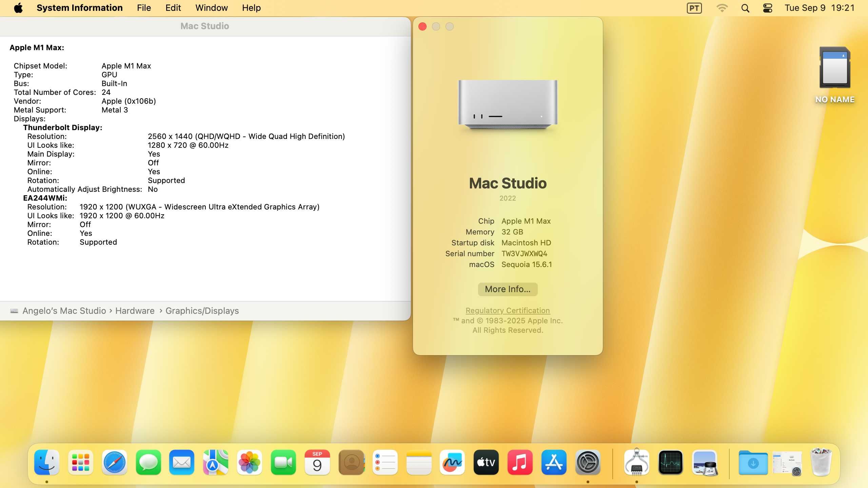Click the 2560 x 1440 resolution value
Viewport: 868px width, 488px height.
[x=246, y=136]
